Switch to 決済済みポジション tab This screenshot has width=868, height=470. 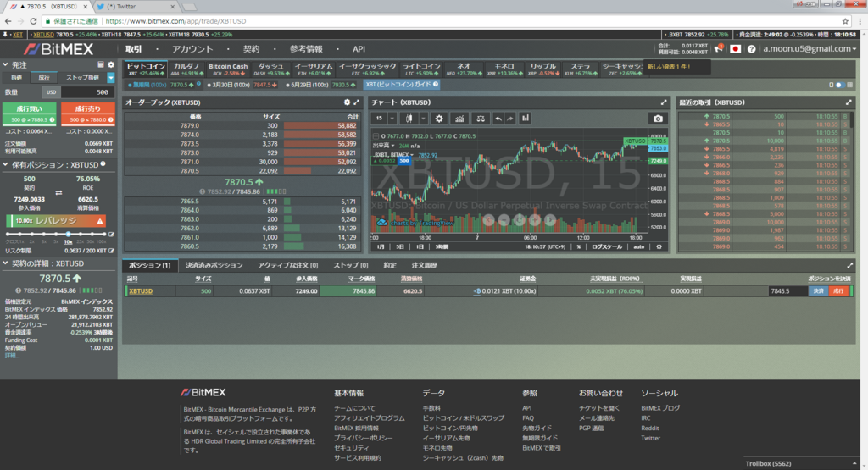click(214, 265)
